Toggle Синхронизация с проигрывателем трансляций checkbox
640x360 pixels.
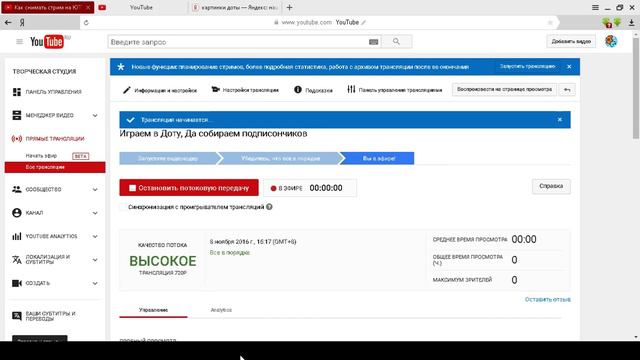(x=122, y=207)
